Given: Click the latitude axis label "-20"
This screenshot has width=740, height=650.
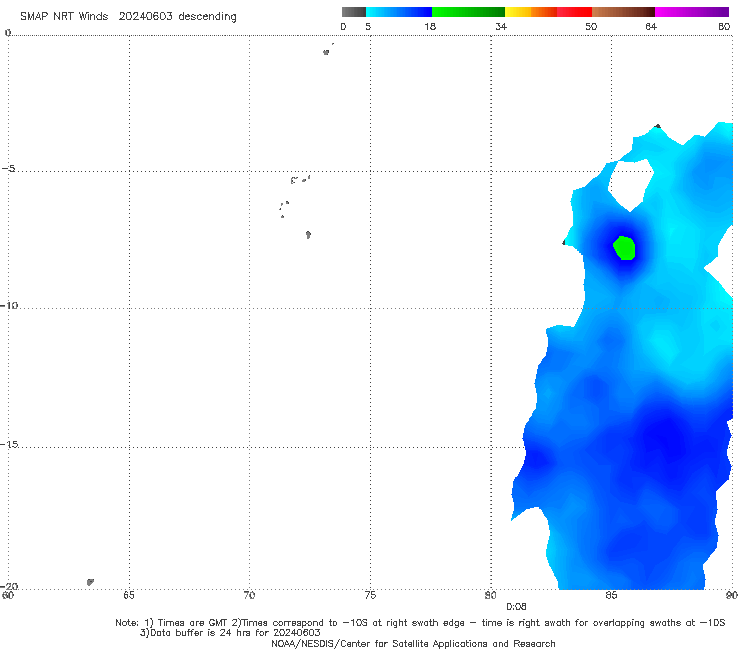Looking at the screenshot, I should (x=9, y=586).
